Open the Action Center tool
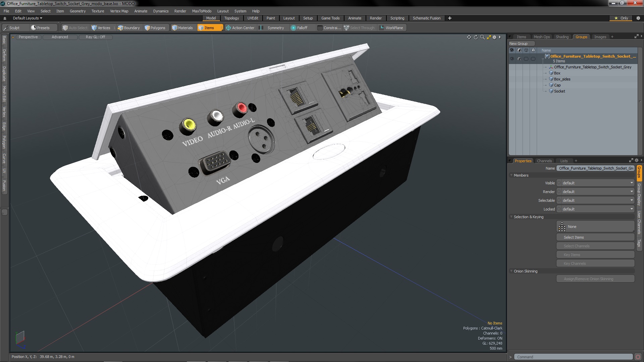This screenshot has width=644, height=362. coord(240,28)
